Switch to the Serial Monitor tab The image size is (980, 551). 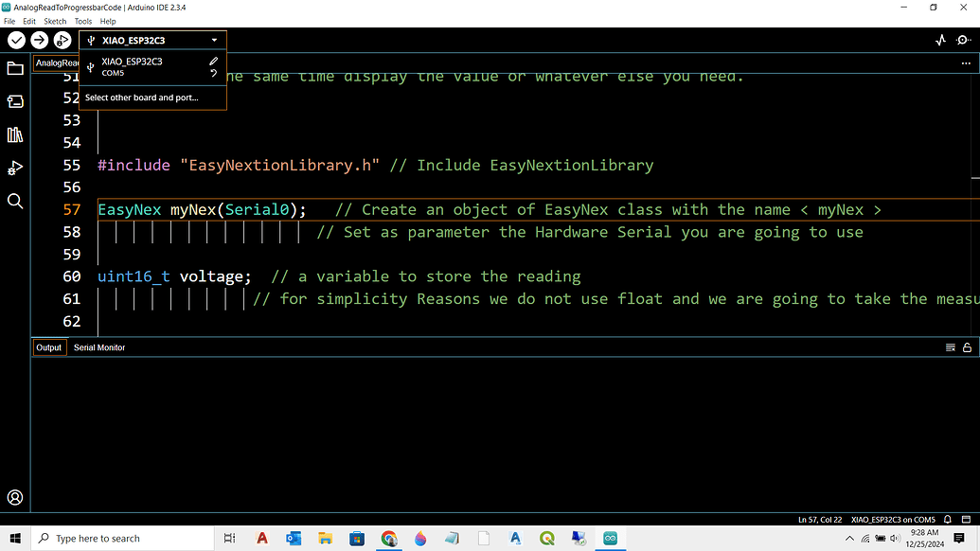point(98,347)
